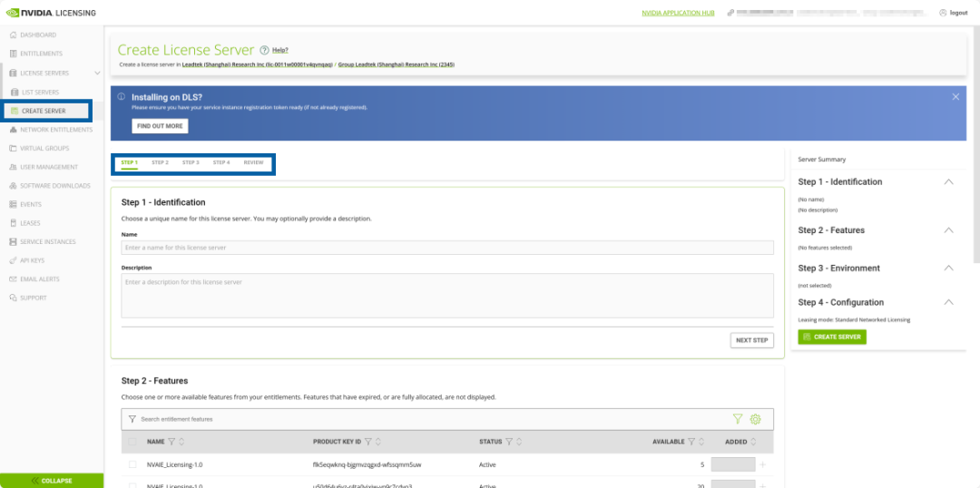The width and height of the screenshot is (980, 488).
Task: Click the green CREATE SERVER button
Action: (832, 337)
